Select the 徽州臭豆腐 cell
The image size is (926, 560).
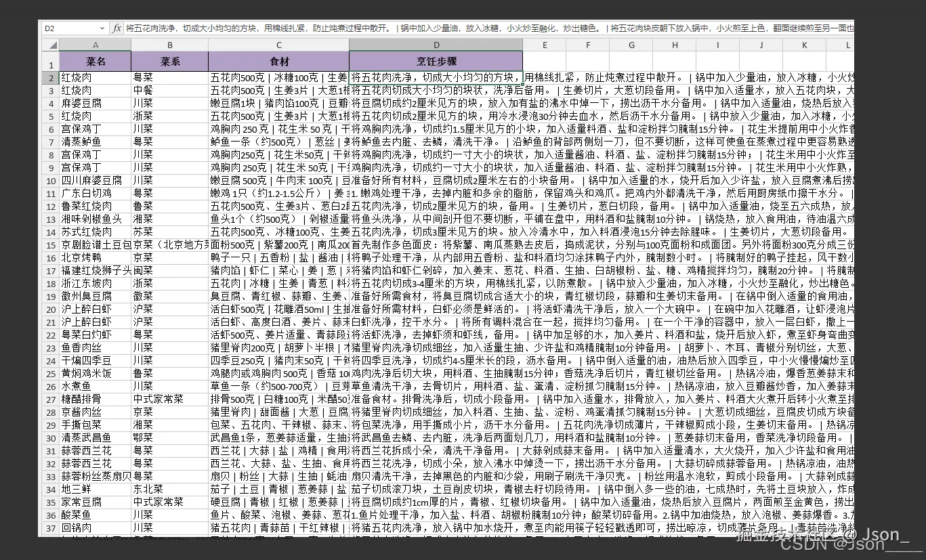pos(95,296)
